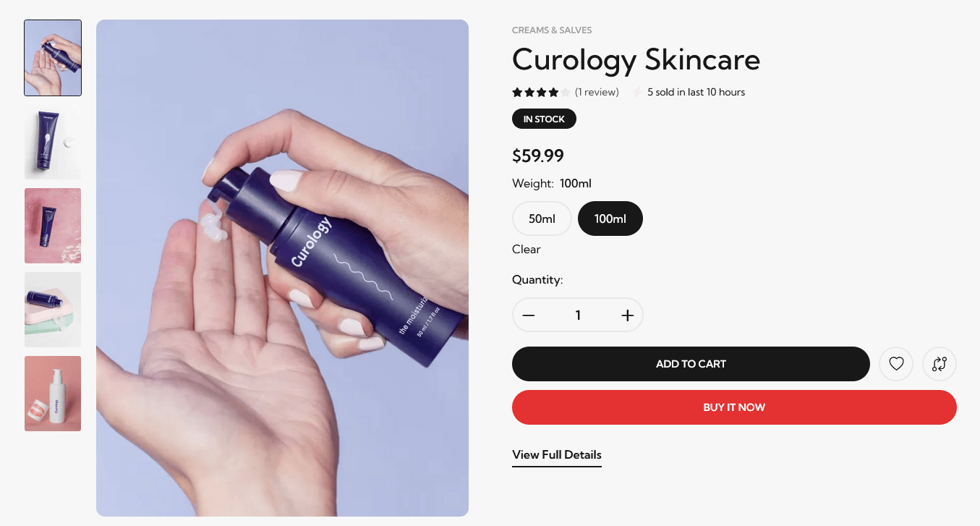The height and width of the screenshot is (526, 980).
Task: Select the pink background tube thumbnail
Action: (x=53, y=226)
